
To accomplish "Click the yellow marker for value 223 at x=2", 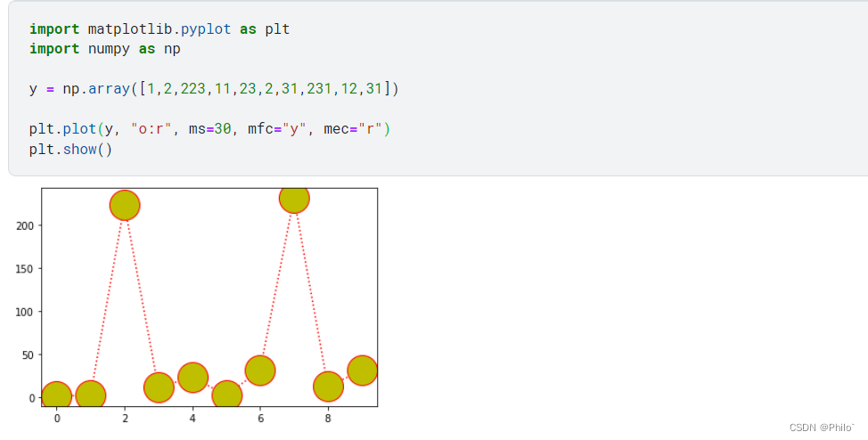I will (125, 206).
